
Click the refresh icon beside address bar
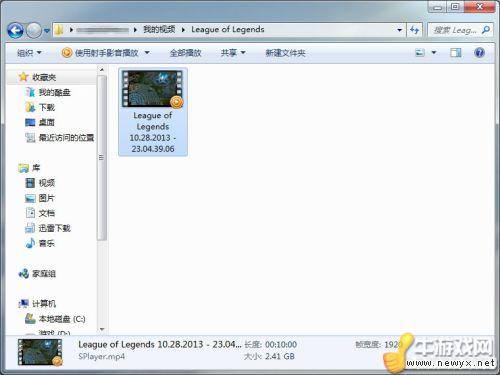[x=414, y=30]
